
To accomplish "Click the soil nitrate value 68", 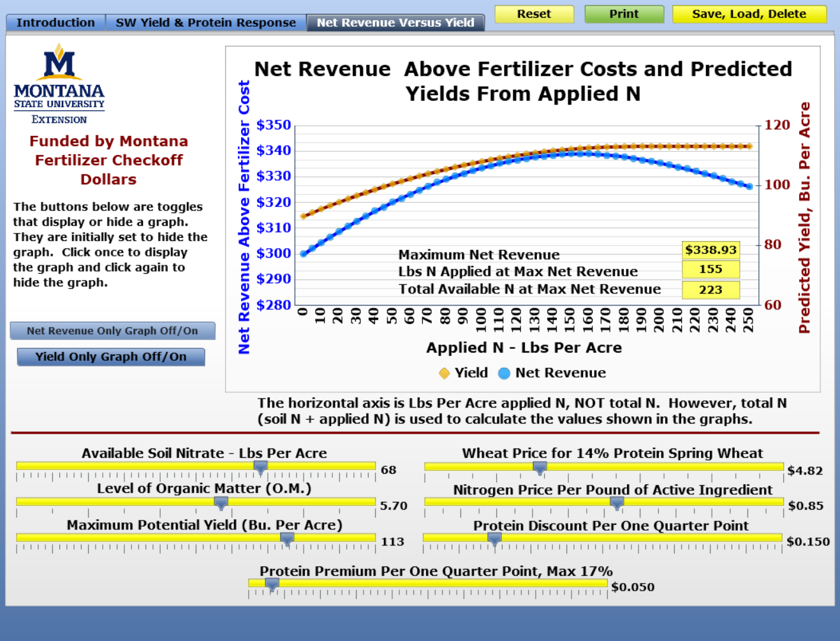I will click(x=388, y=470).
